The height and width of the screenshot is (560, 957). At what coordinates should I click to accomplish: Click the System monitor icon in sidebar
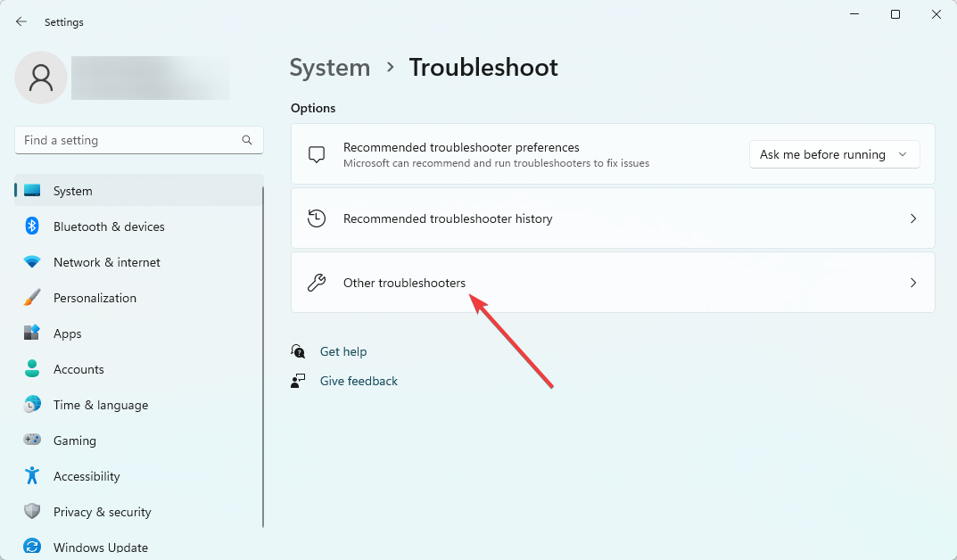pyautogui.click(x=32, y=191)
